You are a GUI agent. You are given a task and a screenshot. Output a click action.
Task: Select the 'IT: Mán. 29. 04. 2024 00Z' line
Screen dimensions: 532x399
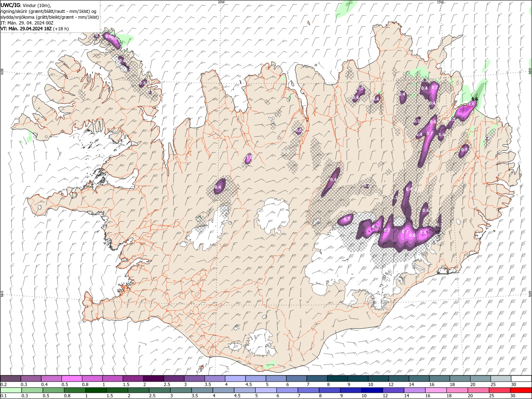click(x=27, y=23)
